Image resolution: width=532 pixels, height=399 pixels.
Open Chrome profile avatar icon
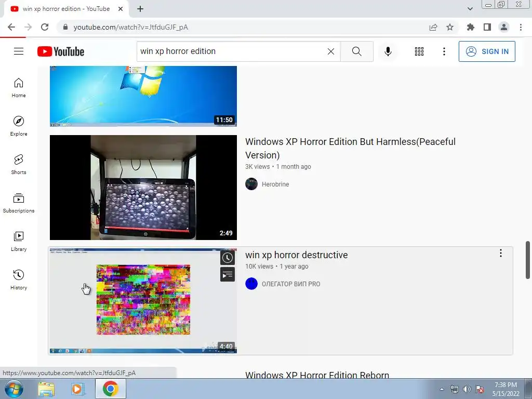click(504, 27)
